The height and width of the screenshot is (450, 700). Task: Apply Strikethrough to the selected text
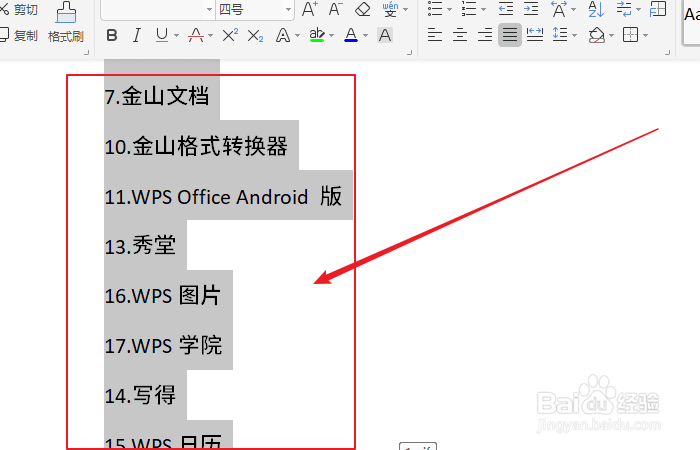coord(196,35)
